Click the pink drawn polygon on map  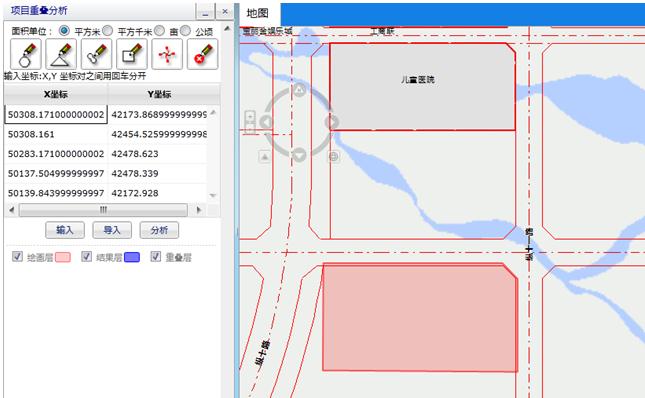click(420, 318)
